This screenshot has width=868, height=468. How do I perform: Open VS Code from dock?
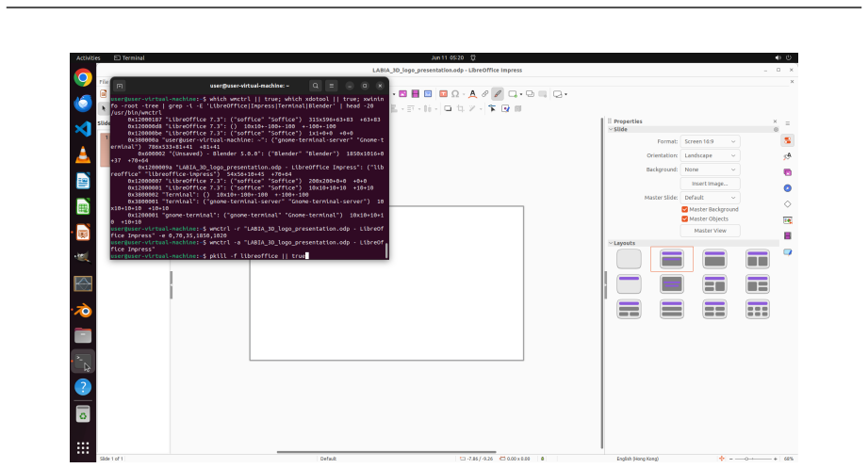[x=83, y=129]
